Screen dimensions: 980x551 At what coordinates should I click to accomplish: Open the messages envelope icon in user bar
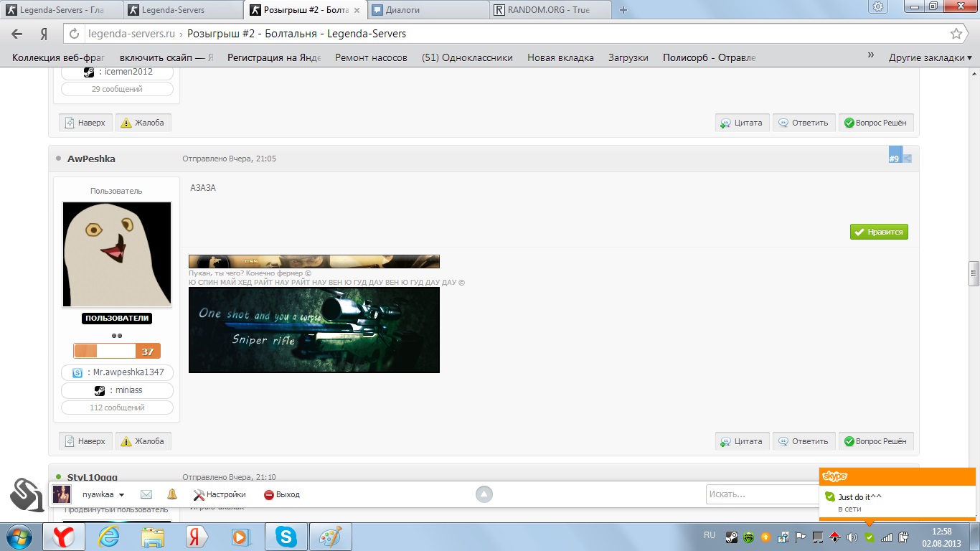click(x=146, y=494)
